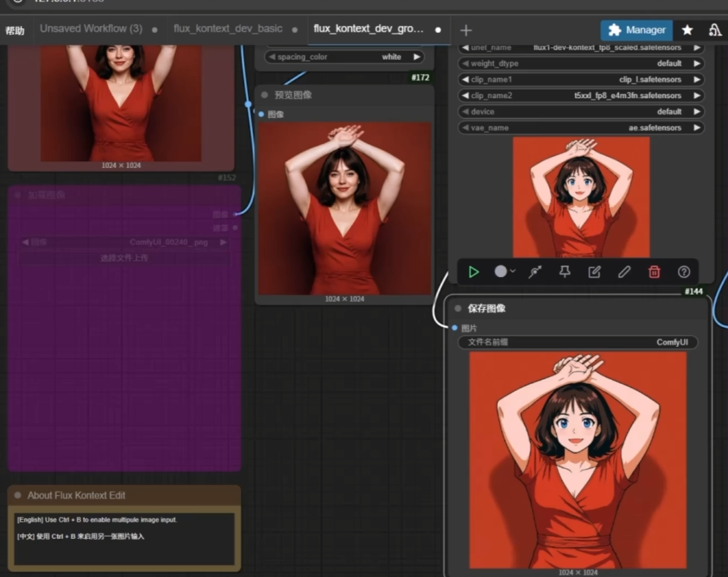Open the clip_name1 model selector
Image resolution: width=728 pixels, height=577 pixels.
[x=581, y=79]
